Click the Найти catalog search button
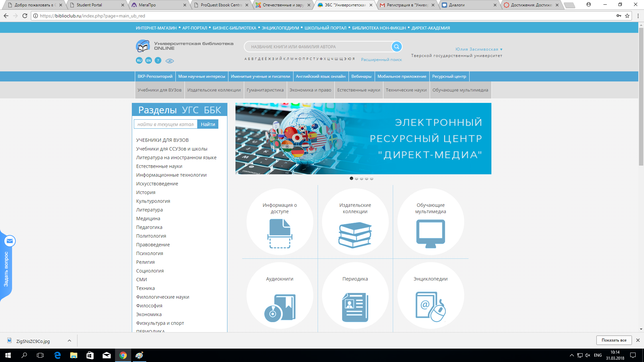 pos(208,124)
